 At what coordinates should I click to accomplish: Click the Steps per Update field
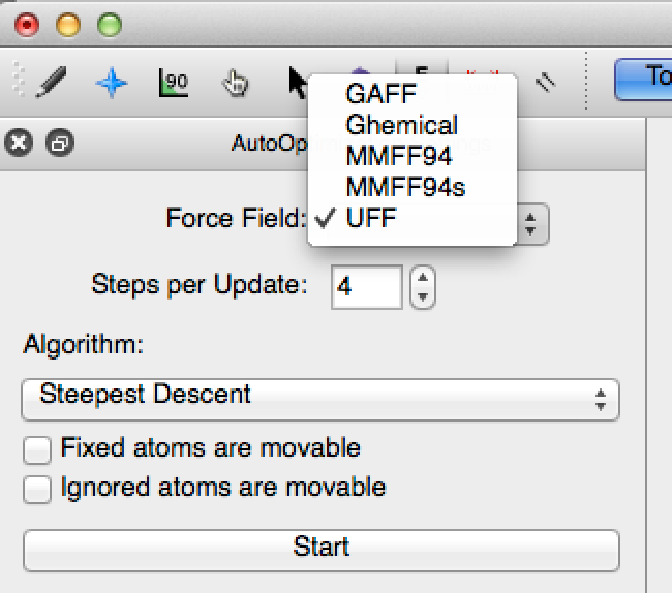(367, 287)
